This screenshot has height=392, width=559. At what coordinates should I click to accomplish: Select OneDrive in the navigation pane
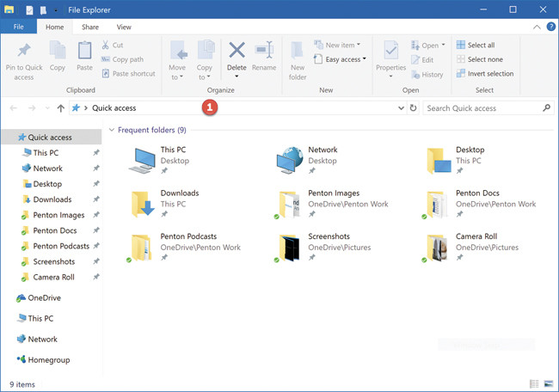point(44,298)
